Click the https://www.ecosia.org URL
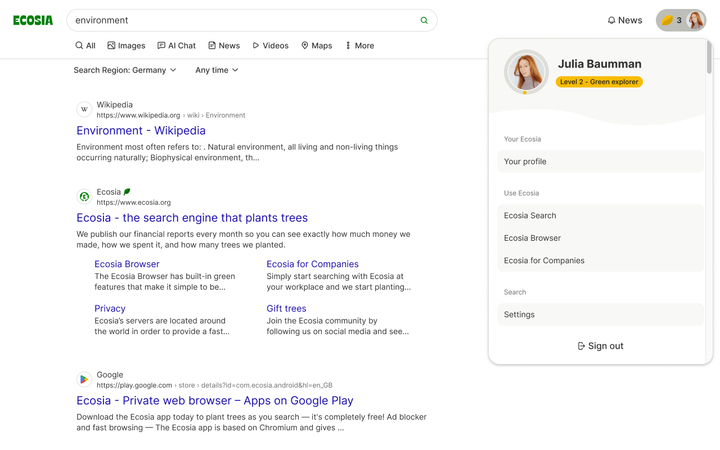The height and width of the screenshot is (450, 720). (134, 202)
